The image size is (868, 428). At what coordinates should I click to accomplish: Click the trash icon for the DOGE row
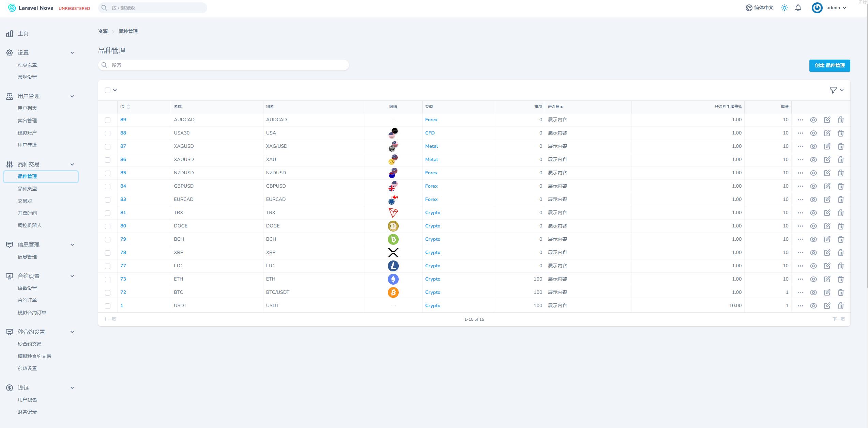click(841, 226)
